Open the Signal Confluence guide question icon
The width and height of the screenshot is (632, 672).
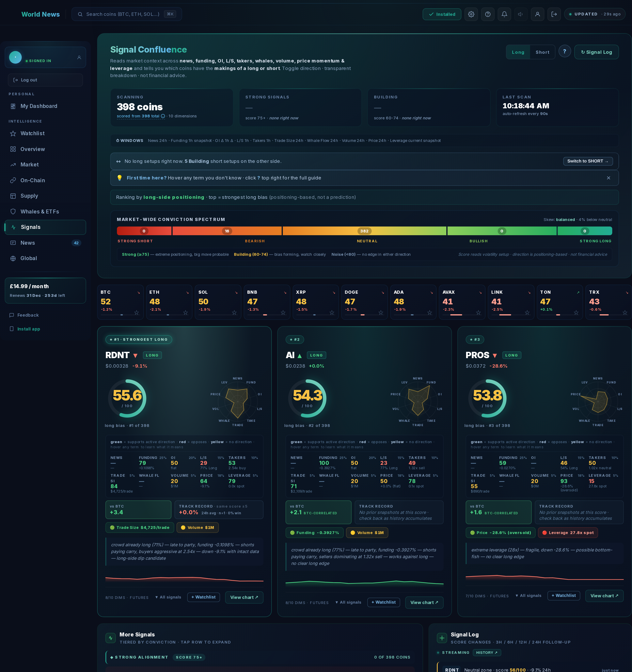564,51
